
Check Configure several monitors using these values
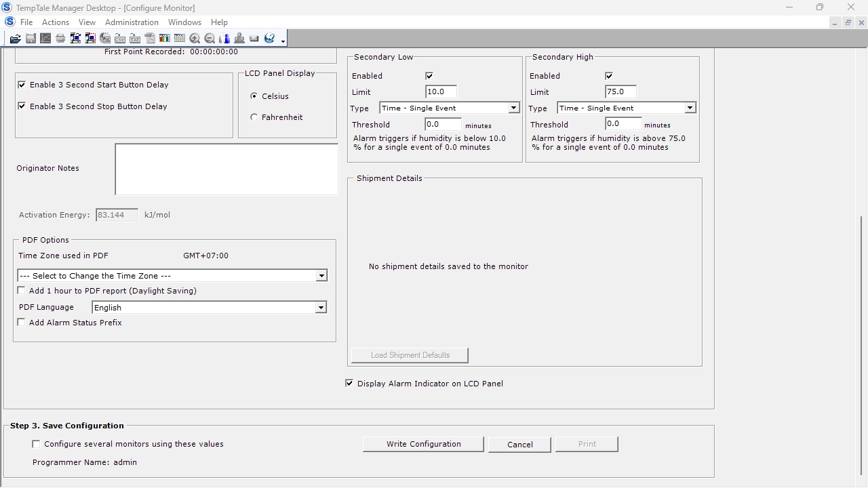(36, 444)
